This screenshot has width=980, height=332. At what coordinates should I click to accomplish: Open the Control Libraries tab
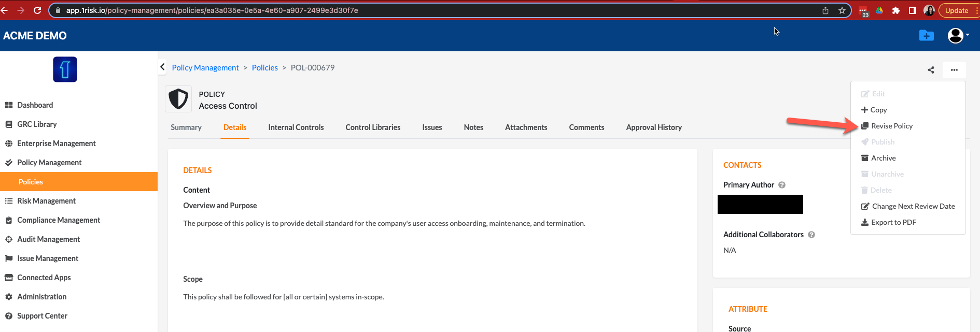click(x=373, y=127)
